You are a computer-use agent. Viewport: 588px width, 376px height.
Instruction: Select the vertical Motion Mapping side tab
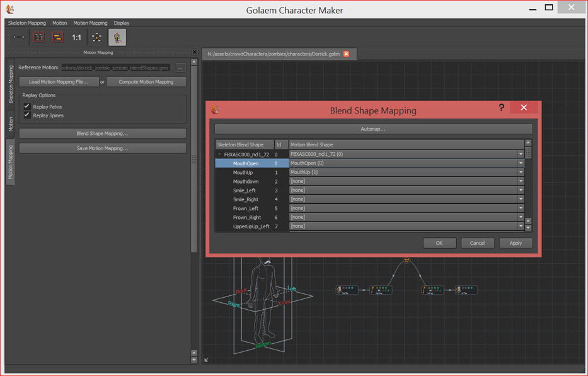[11, 162]
